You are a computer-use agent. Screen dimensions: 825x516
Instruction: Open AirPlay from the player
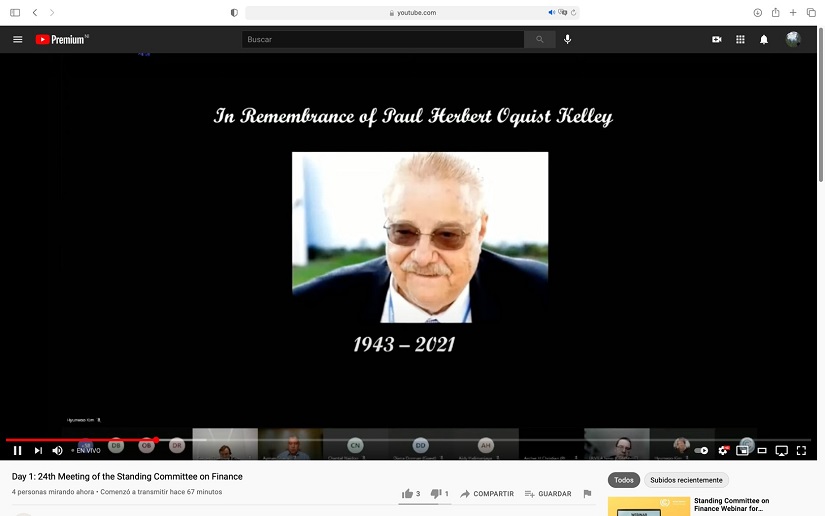click(x=781, y=450)
